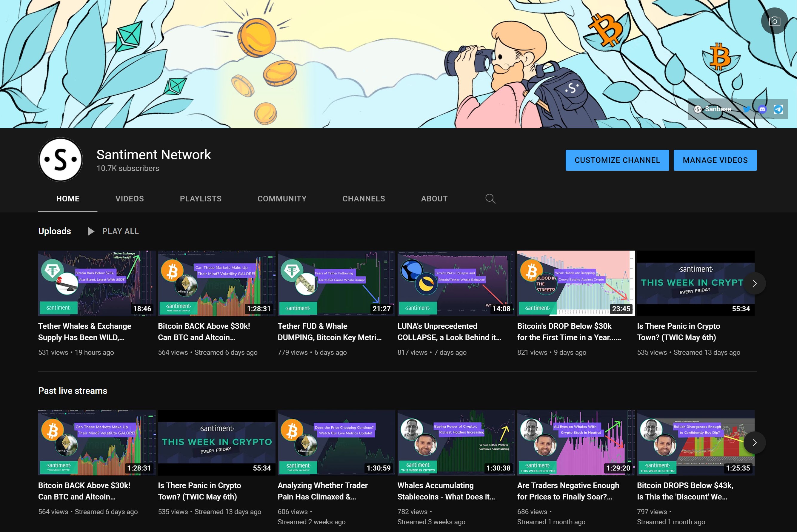The width and height of the screenshot is (797, 532).
Task: Open Bitcoin's DROP Below $30k thumbnail
Action: coord(576,284)
